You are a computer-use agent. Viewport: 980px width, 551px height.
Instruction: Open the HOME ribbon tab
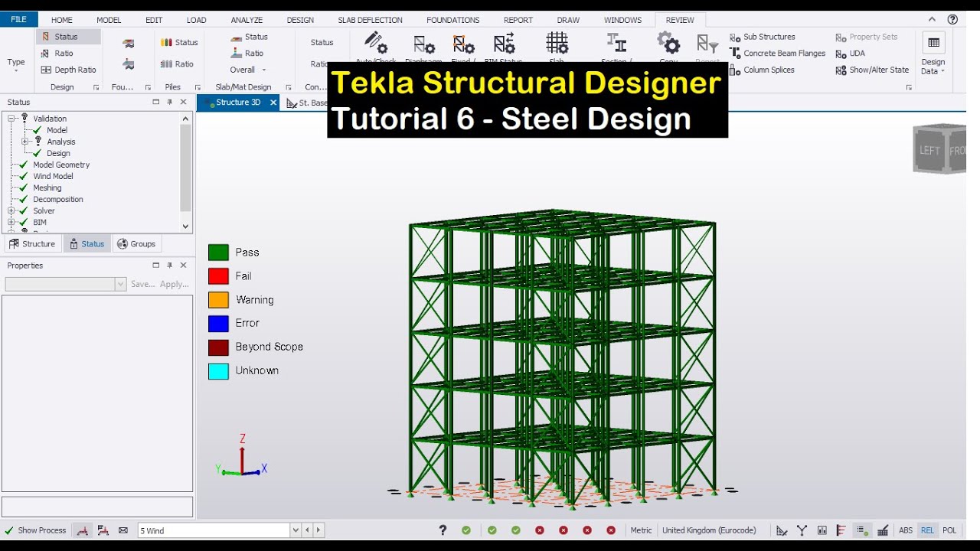pos(62,20)
